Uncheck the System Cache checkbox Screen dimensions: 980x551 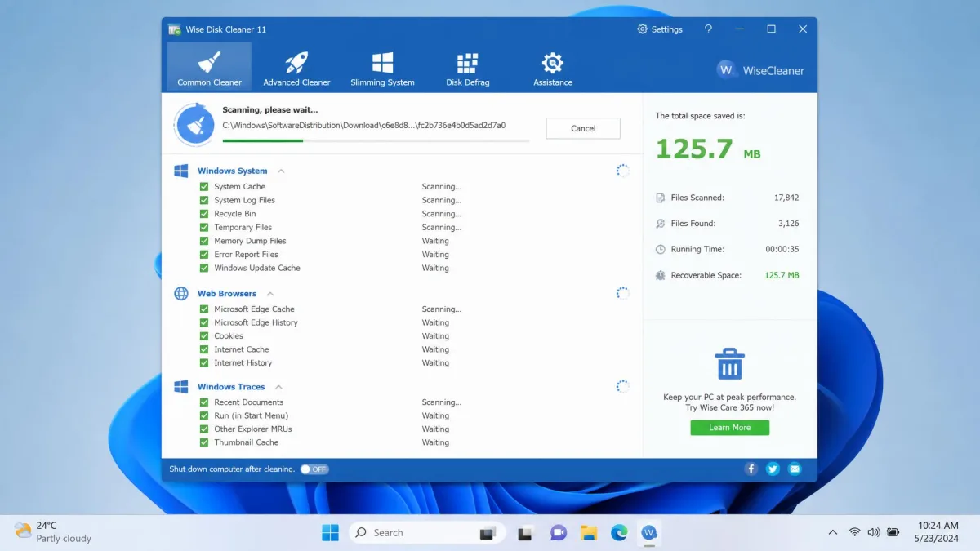click(204, 187)
